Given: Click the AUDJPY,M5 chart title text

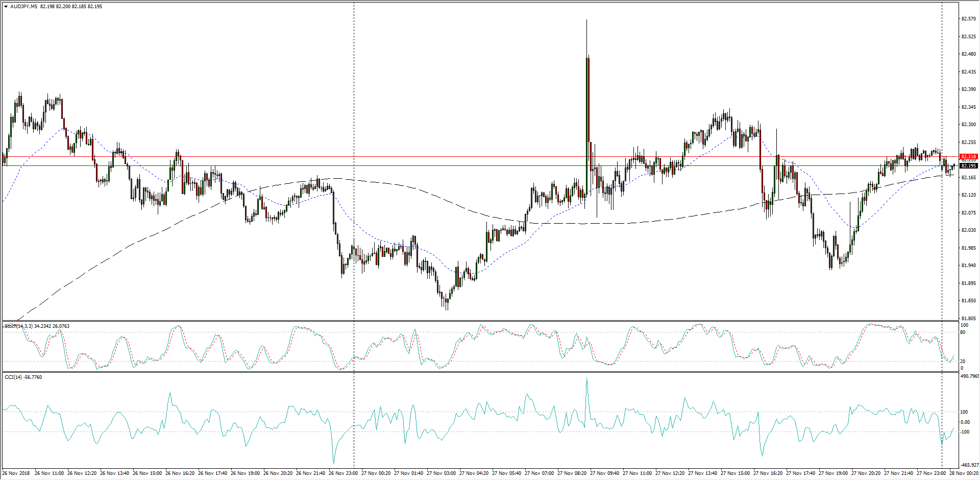Looking at the screenshot, I should pos(23,7).
